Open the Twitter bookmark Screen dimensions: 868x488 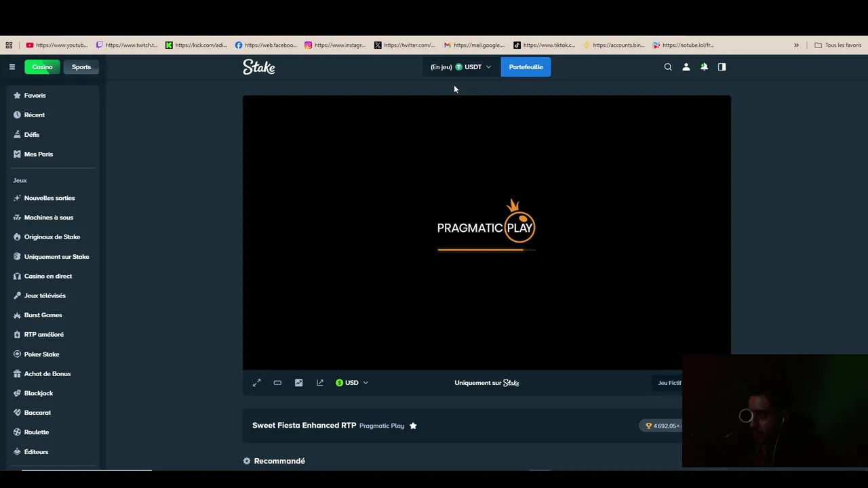coord(405,45)
